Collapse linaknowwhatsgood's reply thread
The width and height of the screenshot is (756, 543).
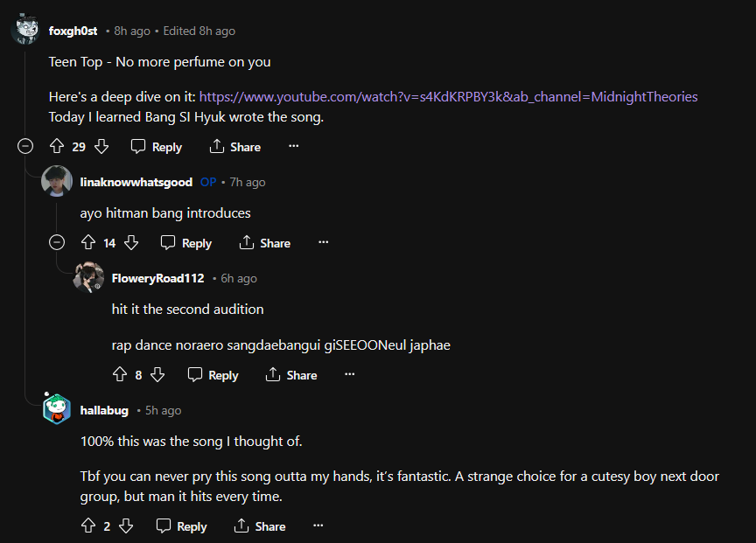pyautogui.click(x=57, y=243)
